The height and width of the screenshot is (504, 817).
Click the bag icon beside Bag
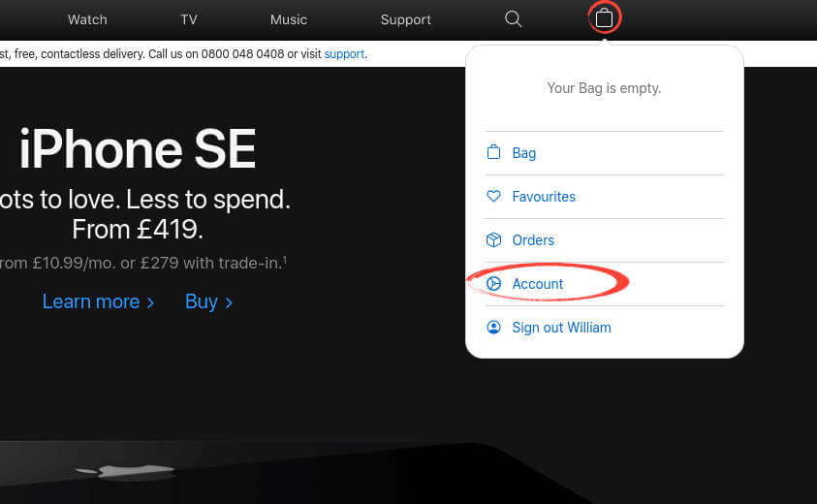pos(493,152)
